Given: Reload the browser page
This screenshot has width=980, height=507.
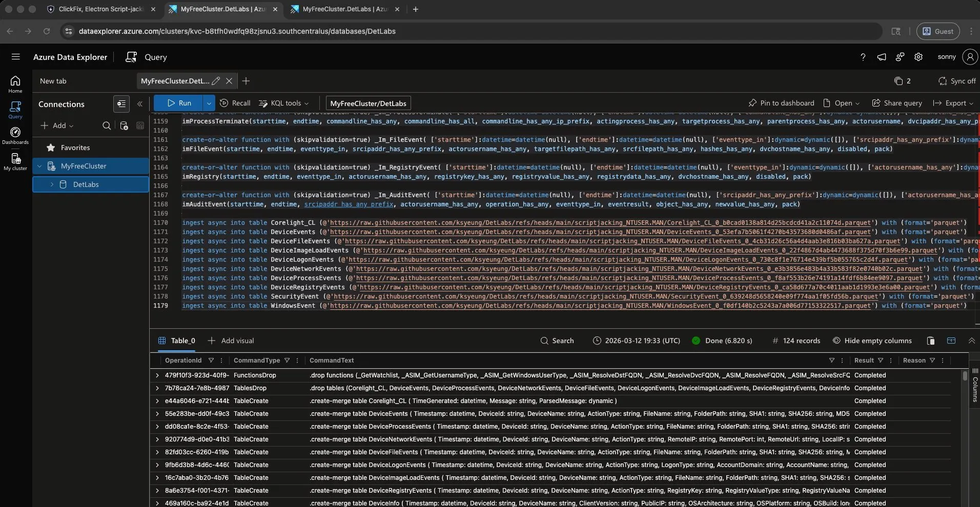Looking at the screenshot, I should [x=47, y=31].
